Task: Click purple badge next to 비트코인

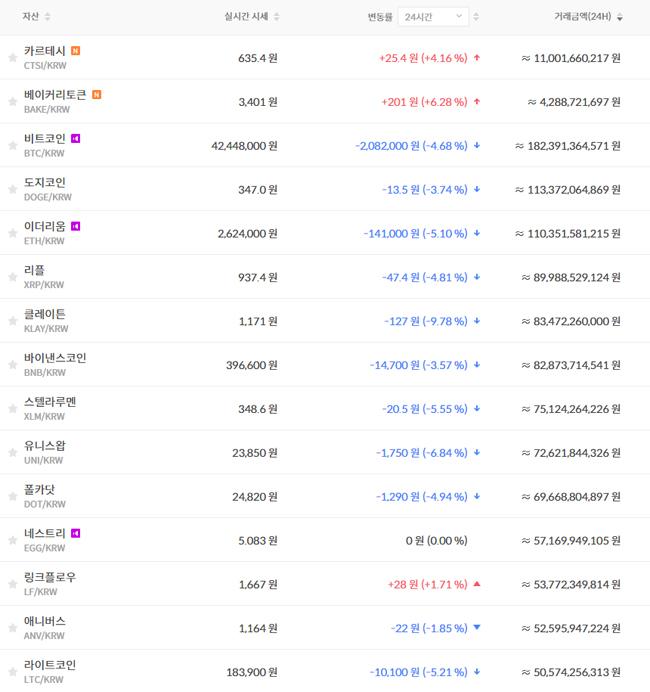Action: 75,139
